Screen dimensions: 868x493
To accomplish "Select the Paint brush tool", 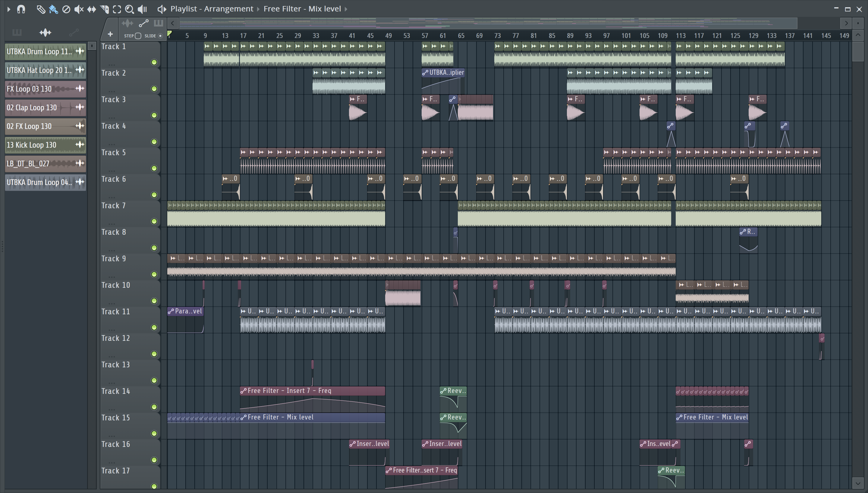I will (x=53, y=9).
